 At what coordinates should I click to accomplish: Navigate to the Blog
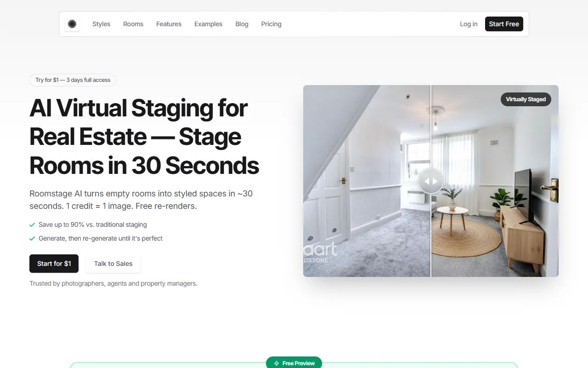pos(242,24)
